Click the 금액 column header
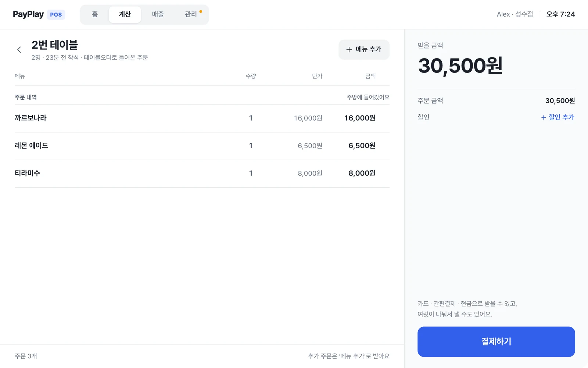This screenshot has width=588, height=368. coord(370,76)
